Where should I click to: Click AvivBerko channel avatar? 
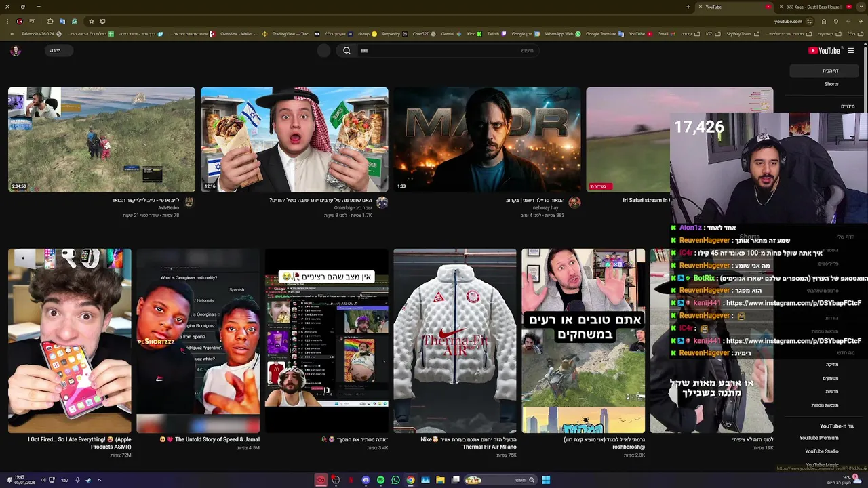point(189,201)
